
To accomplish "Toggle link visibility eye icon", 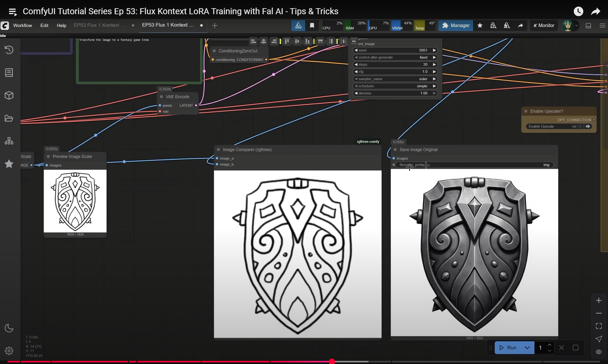I will [598, 352].
